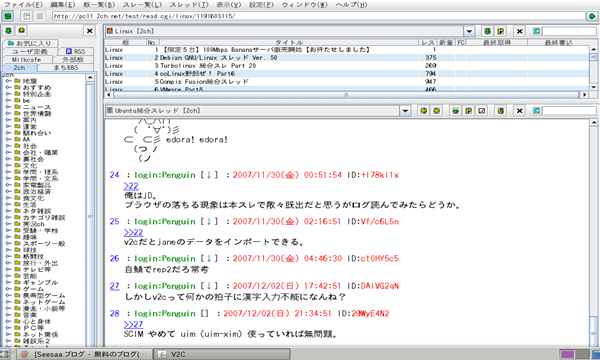Click the thread search input field
Screen dimensions: 600x360
[x=569, y=111]
